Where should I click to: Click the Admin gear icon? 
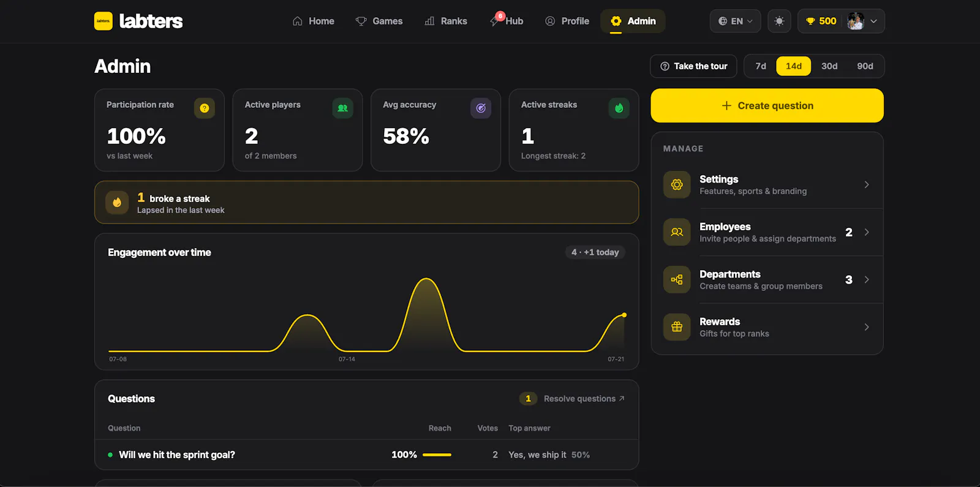pyautogui.click(x=616, y=21)
